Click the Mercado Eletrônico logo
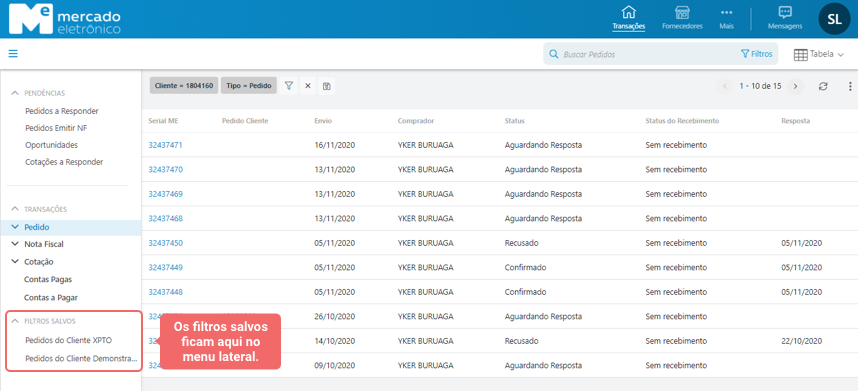The height and width of the screenshot is (391, 858). coord(65,19)
